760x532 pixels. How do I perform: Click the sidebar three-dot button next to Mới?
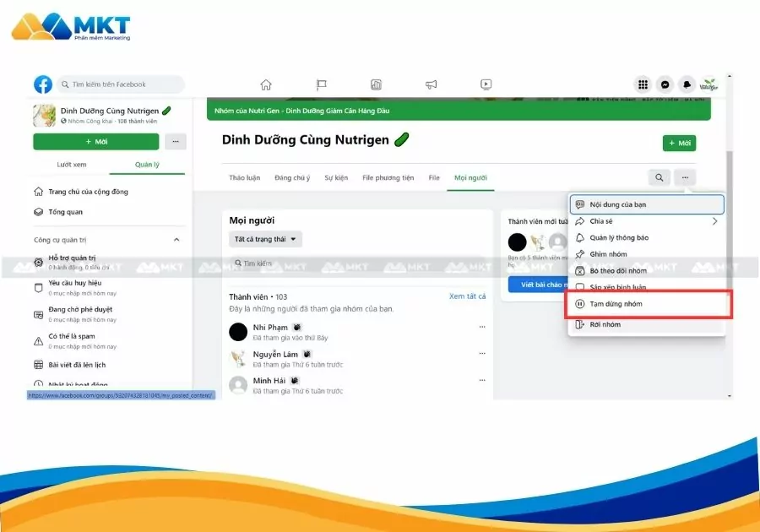[x=176, y=142]
